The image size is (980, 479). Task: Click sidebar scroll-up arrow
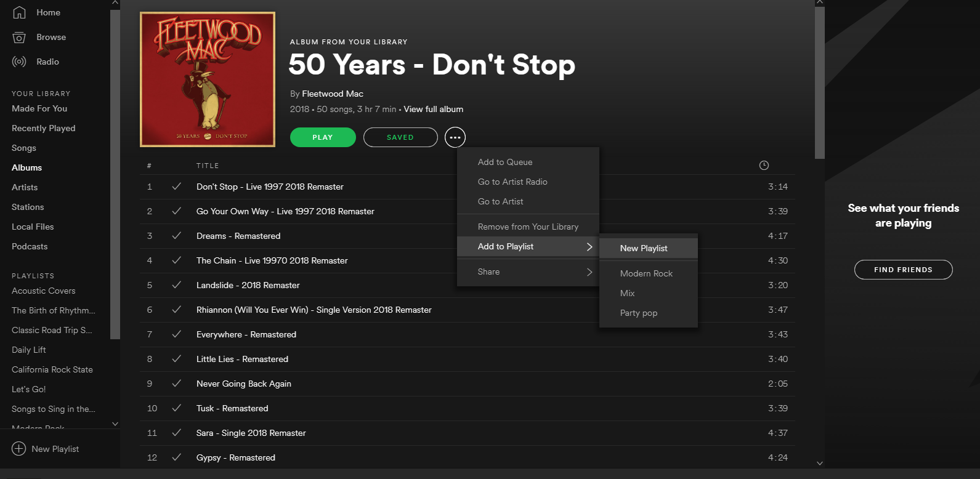(115, 3)
